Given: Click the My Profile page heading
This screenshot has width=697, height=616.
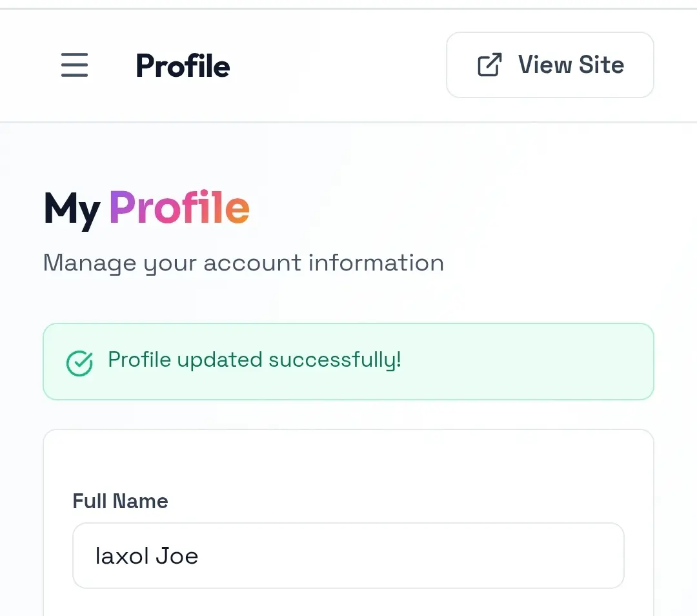Looking at the screenshot, I should coord(146,209).
